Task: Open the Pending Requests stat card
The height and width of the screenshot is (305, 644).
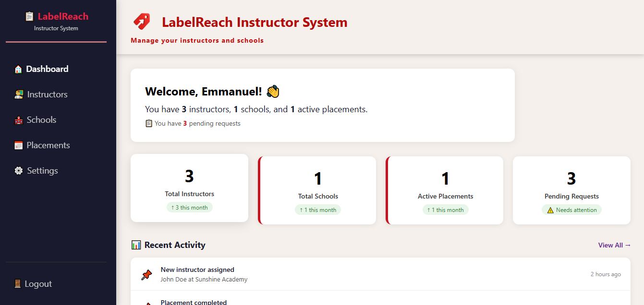Action: tap(571, 190)
